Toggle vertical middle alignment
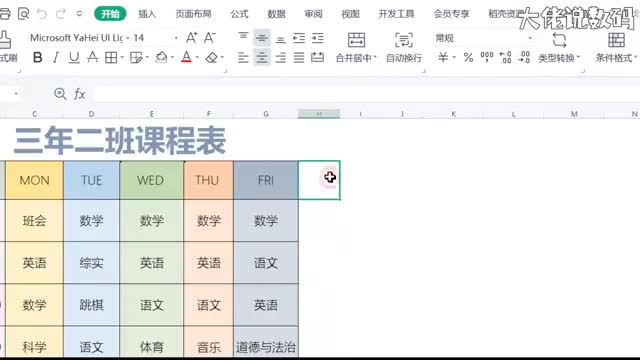This screenshot has height=360, width=640. [x=262, y=38]
